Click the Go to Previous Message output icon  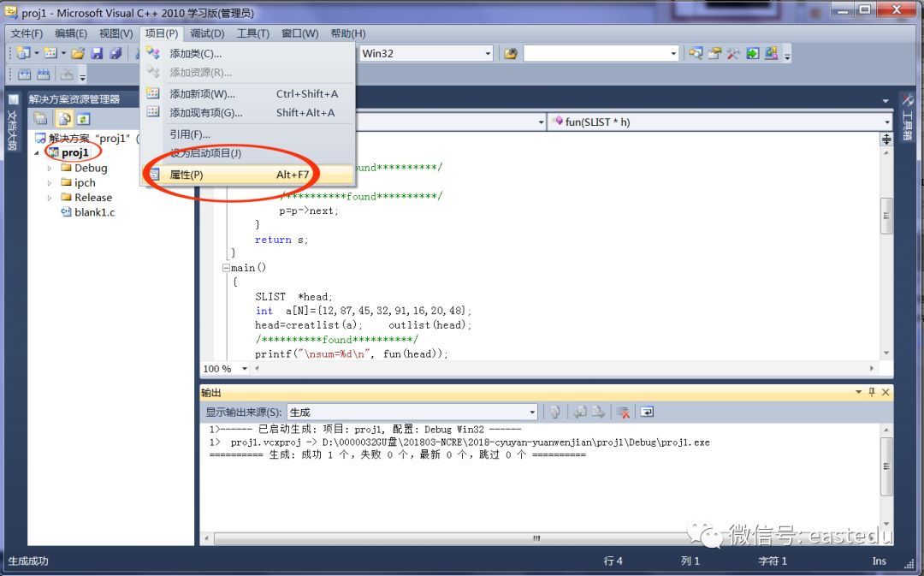(x=580, y=413)
